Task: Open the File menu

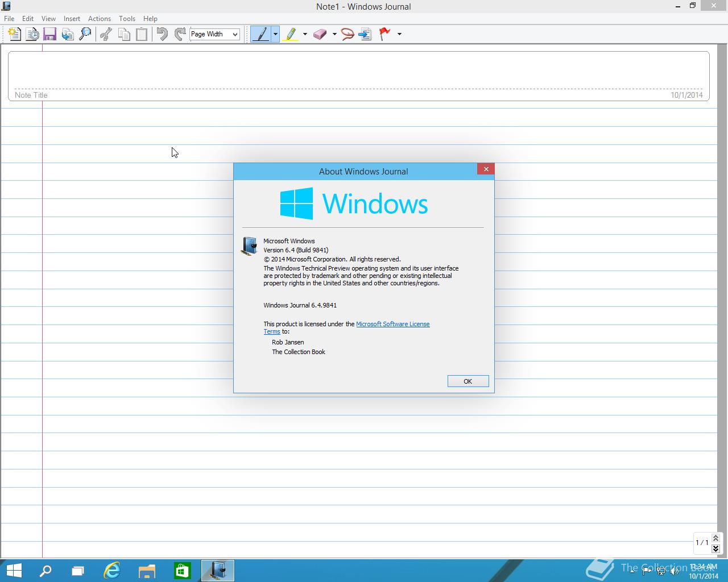Action: pyautogui.click(x=9, y=19)
